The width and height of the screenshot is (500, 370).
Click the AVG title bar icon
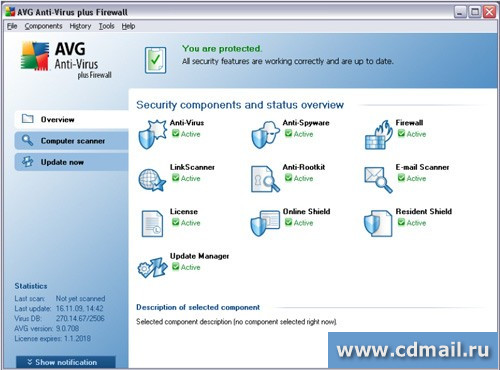pyautogui.click(x=10, y=12)
